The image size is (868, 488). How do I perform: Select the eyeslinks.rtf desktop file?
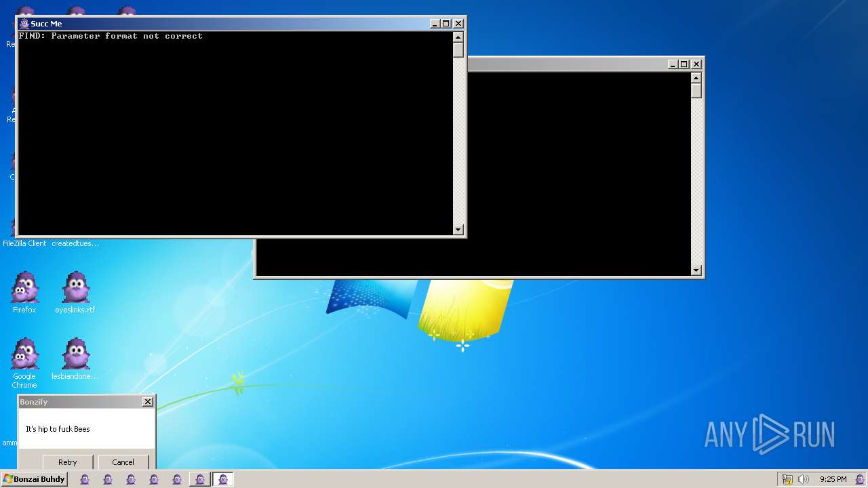[75, 291]
